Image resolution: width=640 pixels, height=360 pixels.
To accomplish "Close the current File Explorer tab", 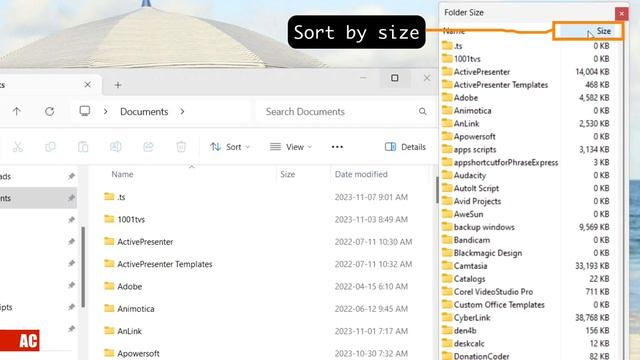I will tap(87, 84).
